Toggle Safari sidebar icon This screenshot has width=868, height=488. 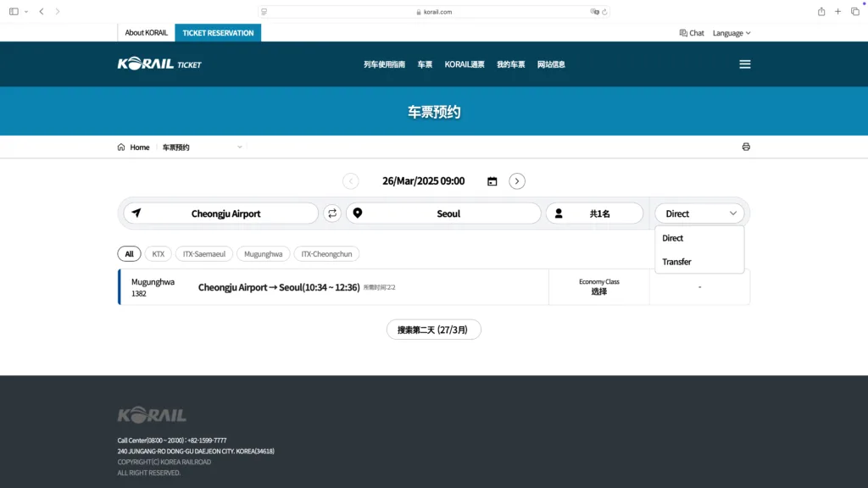pos(14,12)
